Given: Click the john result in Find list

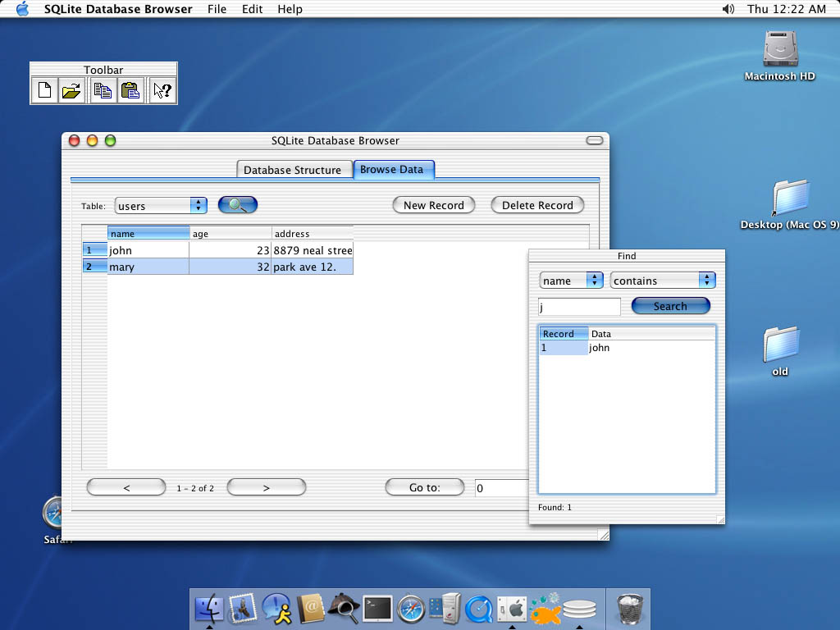Looking at the screenshot, I should (599, 348).
